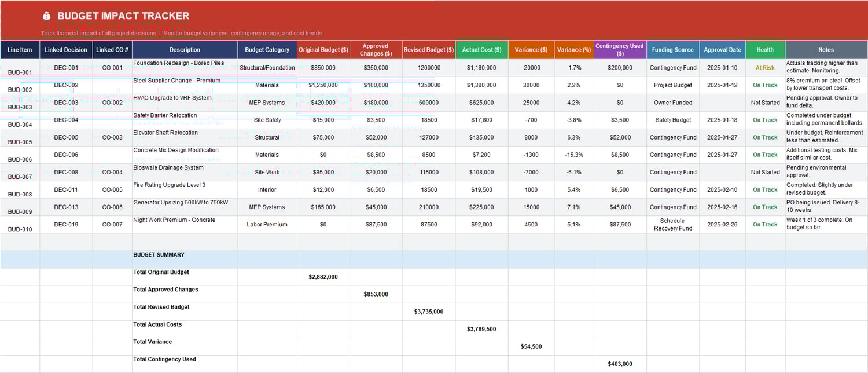Viewport: 868px width, 373px height.
Task: Click the money bag icon in the header
Action: [x=46, y=16]
